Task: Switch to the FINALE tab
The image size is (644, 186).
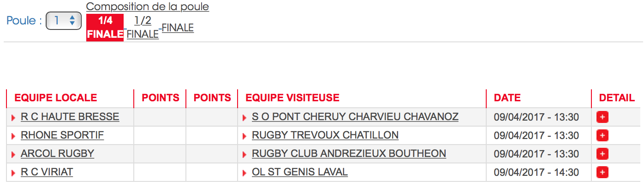Action: click(178, 28)
